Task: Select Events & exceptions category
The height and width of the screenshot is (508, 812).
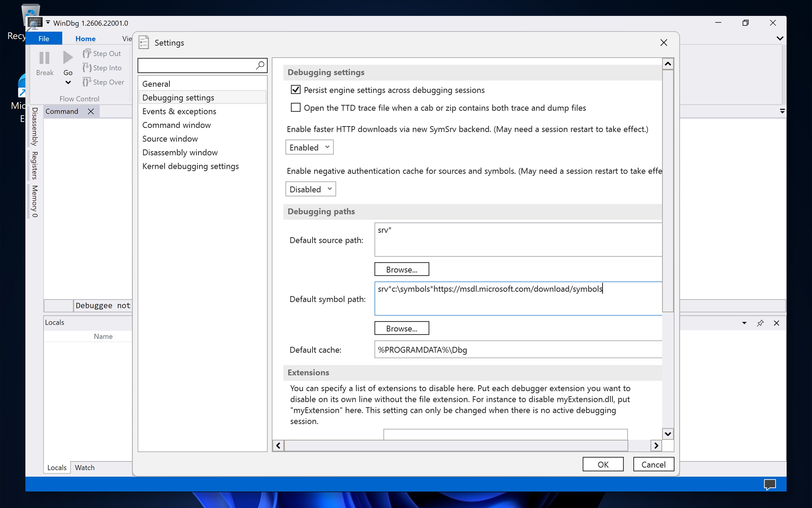Action: tap(202, 111)
